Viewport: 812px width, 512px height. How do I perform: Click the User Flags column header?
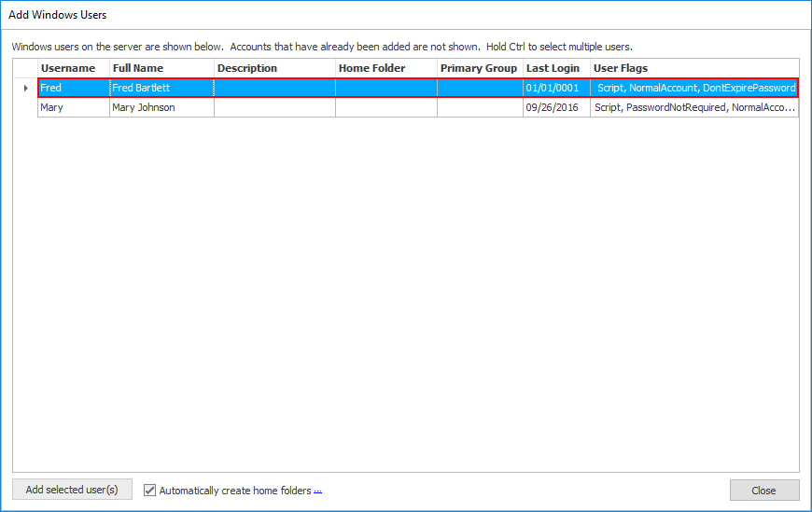[621, 68]
